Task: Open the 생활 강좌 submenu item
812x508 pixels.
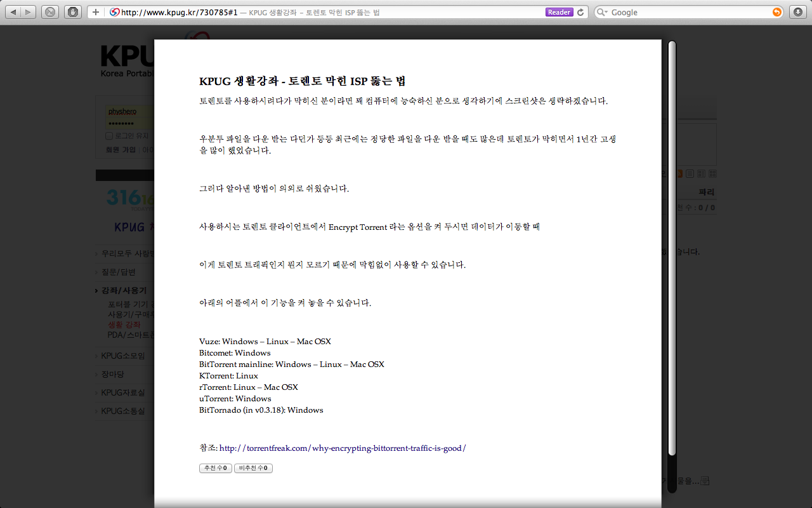Action: [x=124, y=324]
